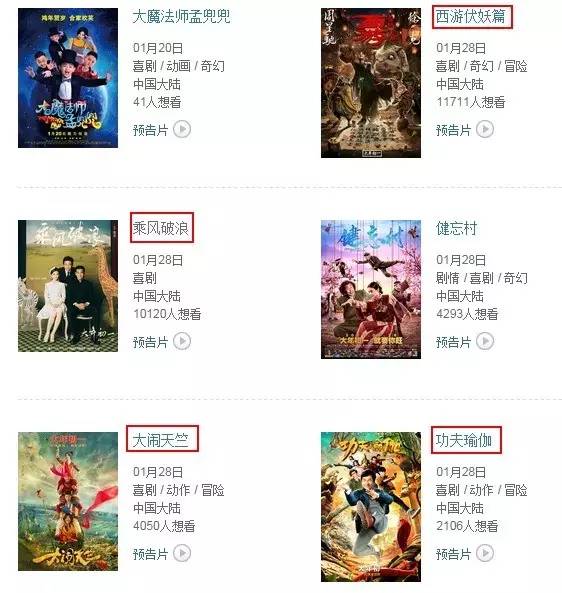562x593 pixels.
Task: Open the 健忘村 movie title
Action: (x=456, y=228)
